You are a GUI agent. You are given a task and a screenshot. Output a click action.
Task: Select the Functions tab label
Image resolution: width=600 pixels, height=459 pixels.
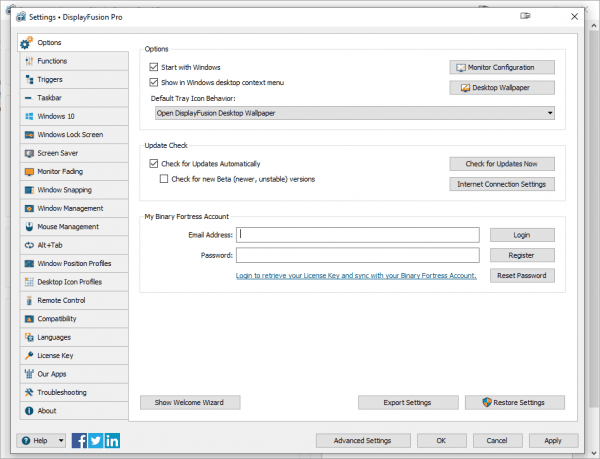pyautogui.click(x=52, y=61)
